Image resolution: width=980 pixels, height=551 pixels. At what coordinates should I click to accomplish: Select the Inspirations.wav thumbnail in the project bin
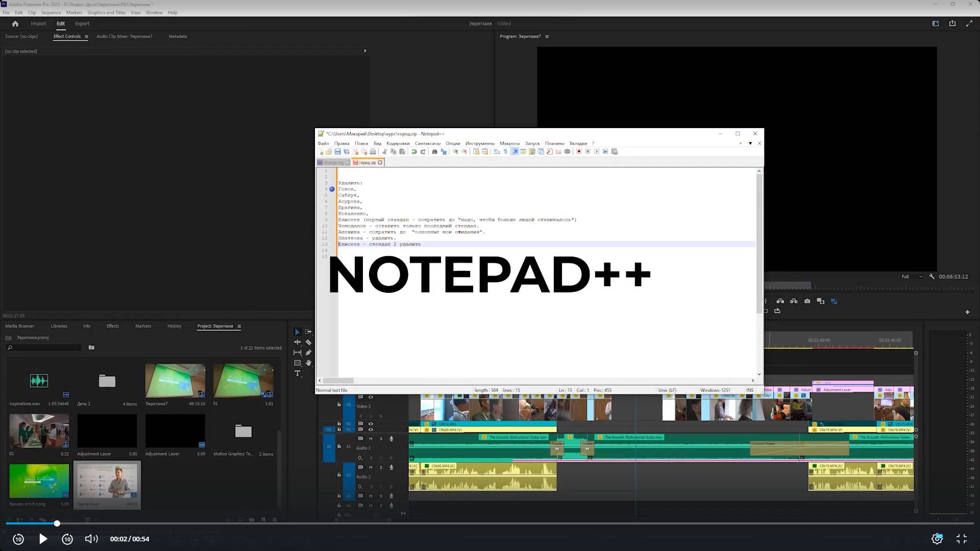(x=39, y=381)
